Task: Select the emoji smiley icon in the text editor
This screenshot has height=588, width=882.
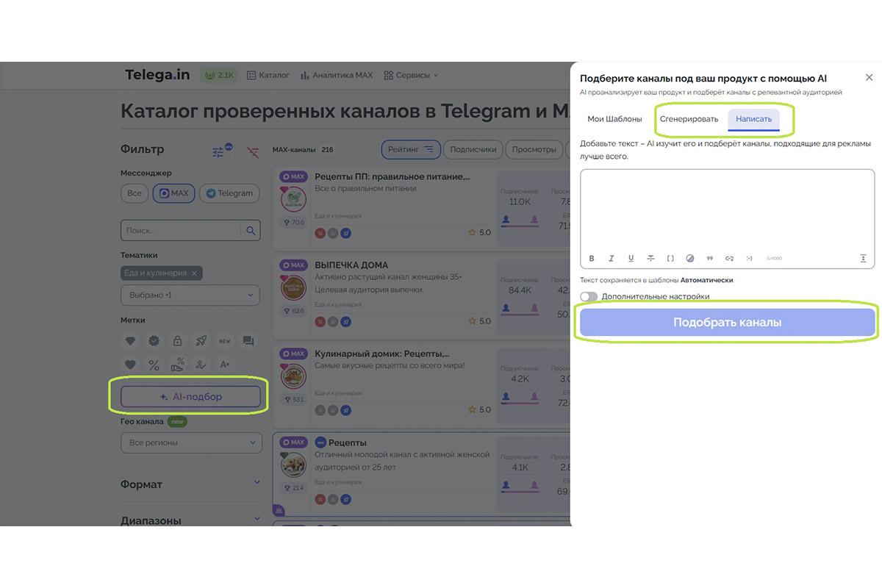Action: (749, 258)
